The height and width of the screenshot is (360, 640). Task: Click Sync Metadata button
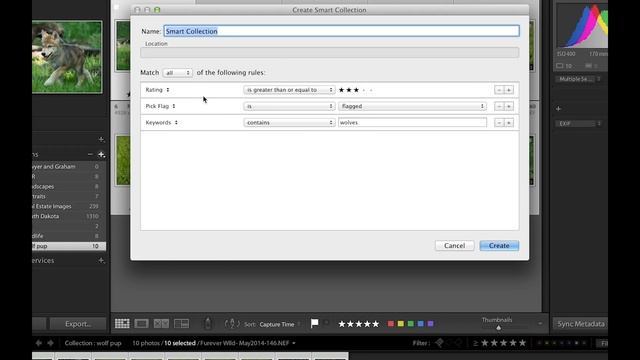point(580,324)
